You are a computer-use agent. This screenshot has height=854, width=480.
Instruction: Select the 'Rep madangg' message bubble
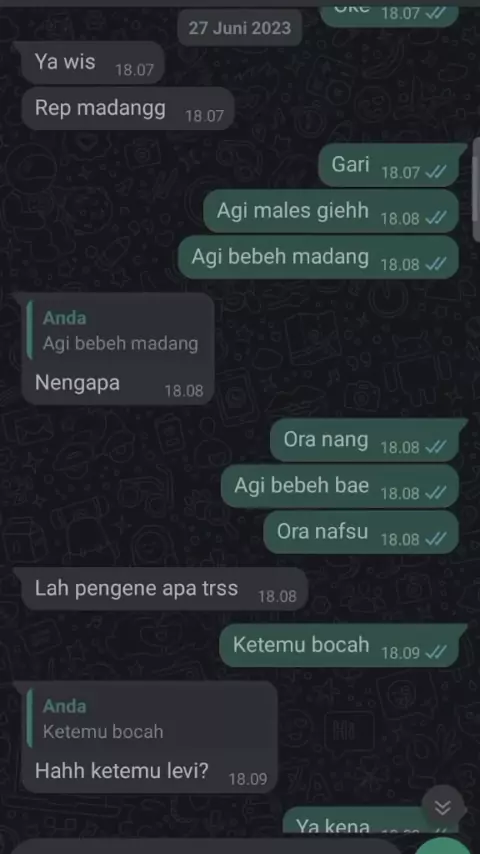129,108
